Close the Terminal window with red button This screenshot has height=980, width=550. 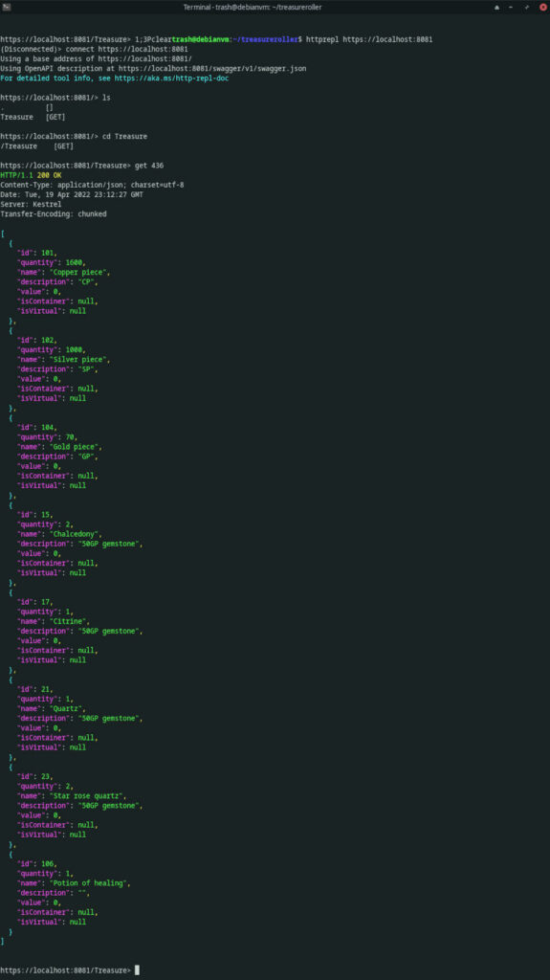point(542,7)
